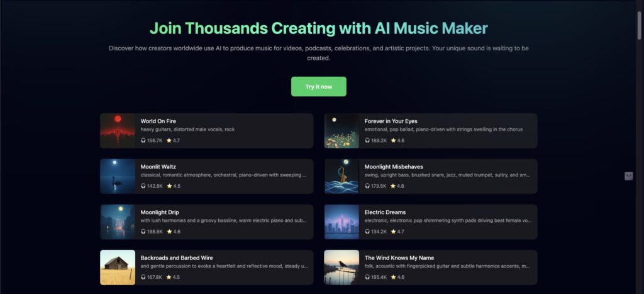The height and width of the screenshot is (294, 644).
Task: Click the Try it now button
Action: click(x=318, y=87)
